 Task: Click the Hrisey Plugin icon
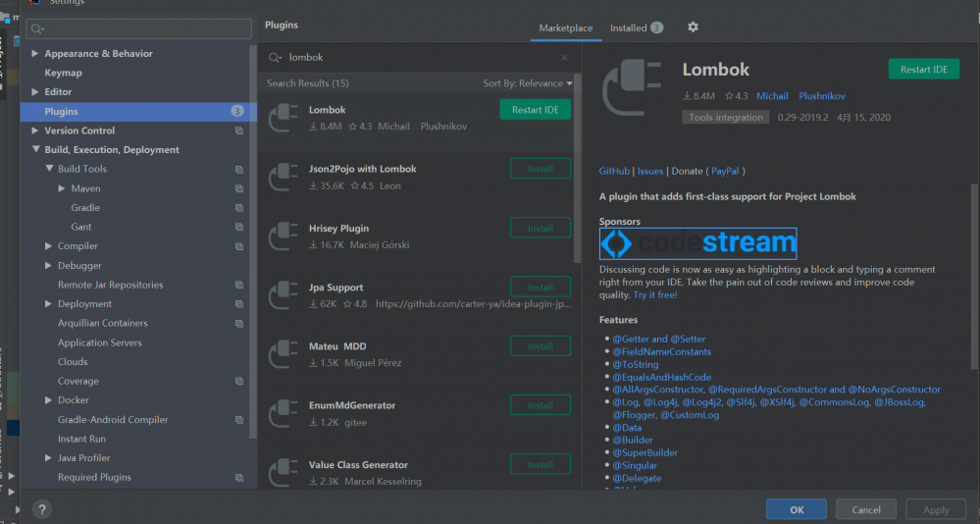pyautogui.click(x=284, y=236)
